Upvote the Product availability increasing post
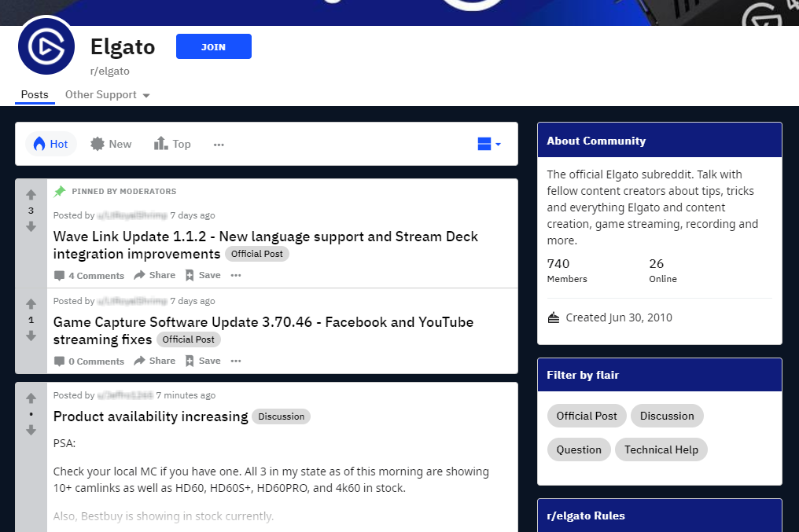Screen dimensions: 799x532 click(x=31, y=398)
